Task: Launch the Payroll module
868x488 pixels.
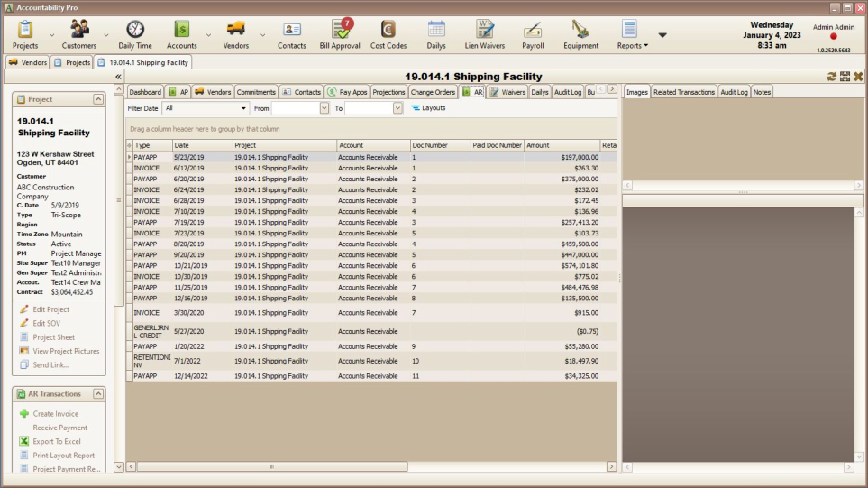Action: [x=533, y=32]
